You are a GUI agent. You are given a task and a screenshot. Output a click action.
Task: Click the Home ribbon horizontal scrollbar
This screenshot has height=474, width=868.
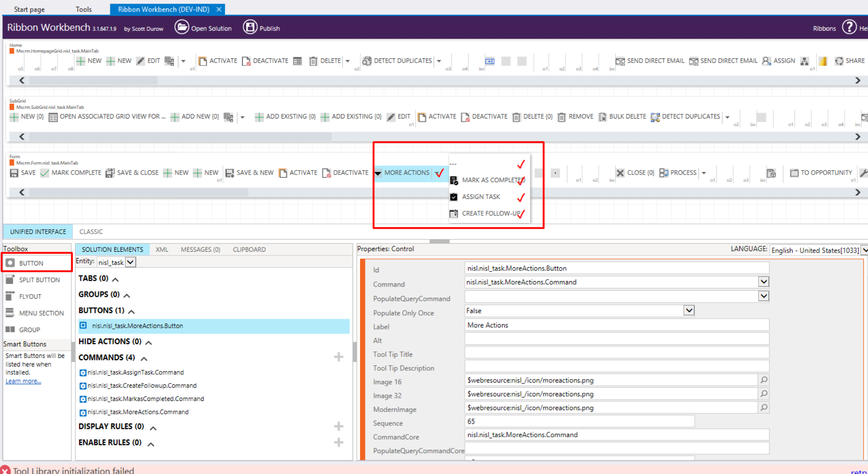point(440,80)
